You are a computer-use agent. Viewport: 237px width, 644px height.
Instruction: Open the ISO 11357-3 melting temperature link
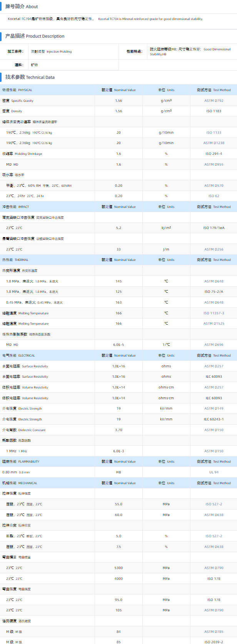[214, 313]
